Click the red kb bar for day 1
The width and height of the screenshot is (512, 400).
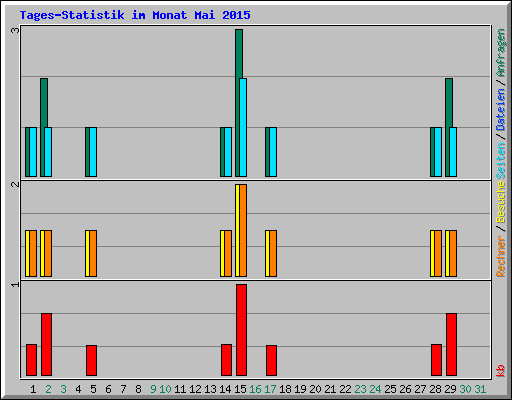(x=31, y=360)
